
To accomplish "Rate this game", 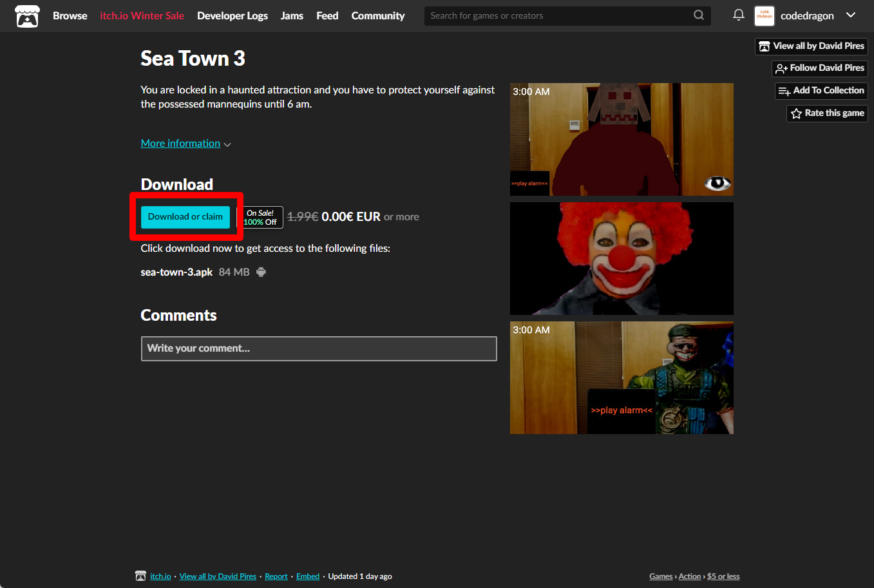I will pyautogui.click(x=827, y=113).
